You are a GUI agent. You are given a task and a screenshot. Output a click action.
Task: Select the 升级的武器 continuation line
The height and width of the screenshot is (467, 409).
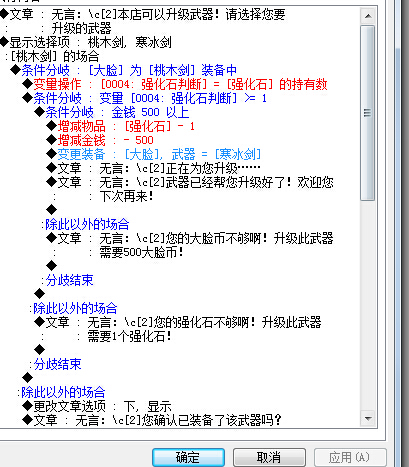(x=57, y=28)
